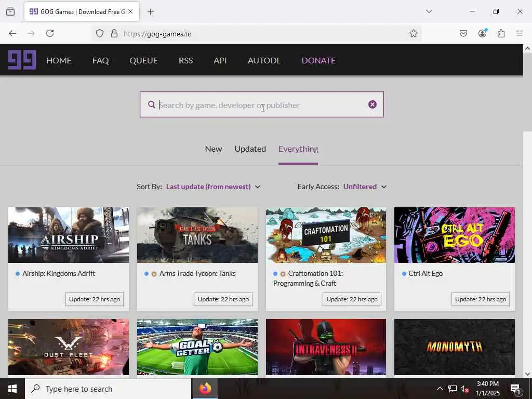The width and height of the screenshot is (532, 399).
Task: Open Monomyth cover image
Action: pyautogui.click(x=454, y=347)
